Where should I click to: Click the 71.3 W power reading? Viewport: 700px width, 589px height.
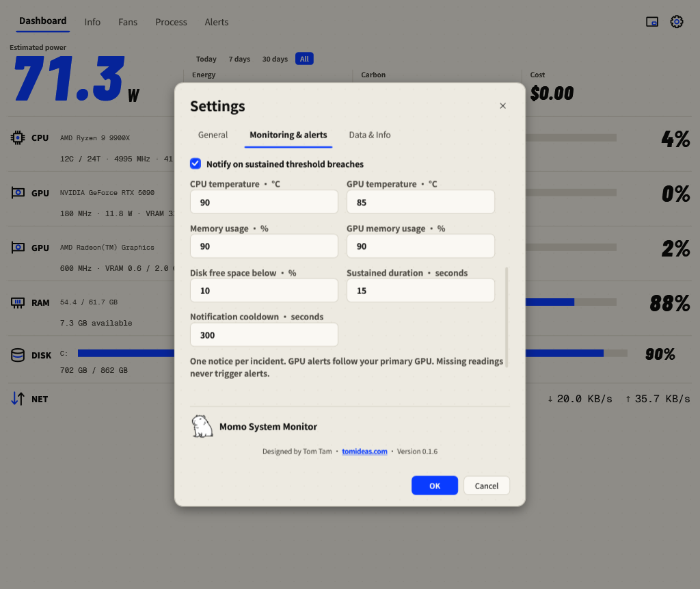click(77, 79)
